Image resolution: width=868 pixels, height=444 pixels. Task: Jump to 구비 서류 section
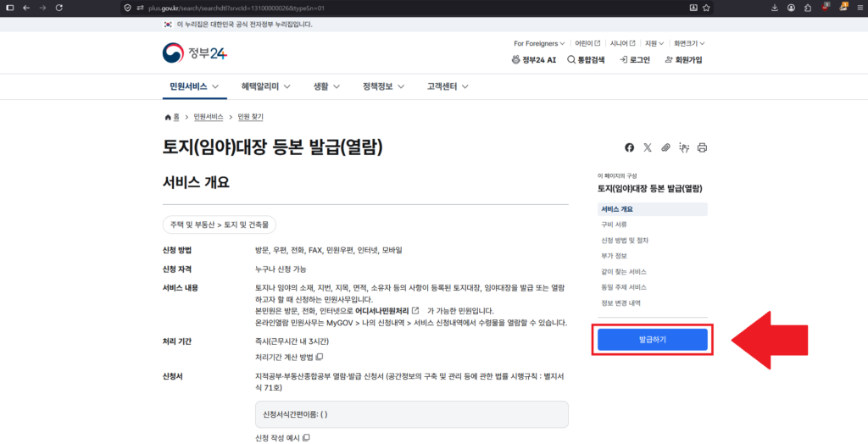coord(615,225)
